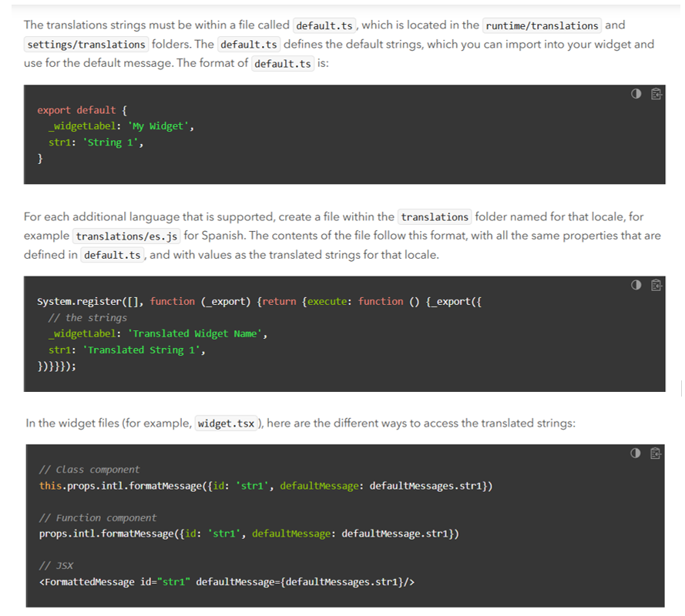Copy the widget.tsx examples code block
685x616 pixels.
tap(656, 454)
